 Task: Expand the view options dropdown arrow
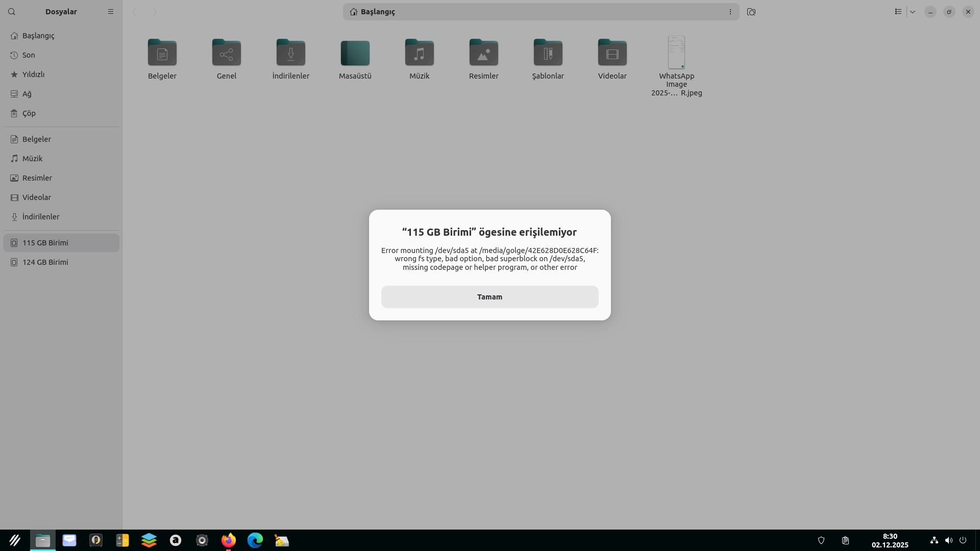point(913,12)
